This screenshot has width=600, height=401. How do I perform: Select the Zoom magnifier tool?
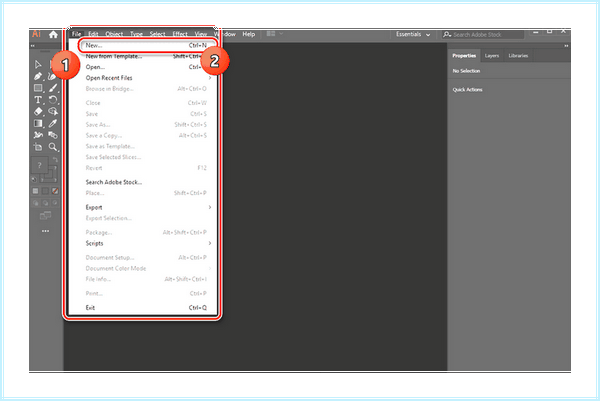point(53,147)
